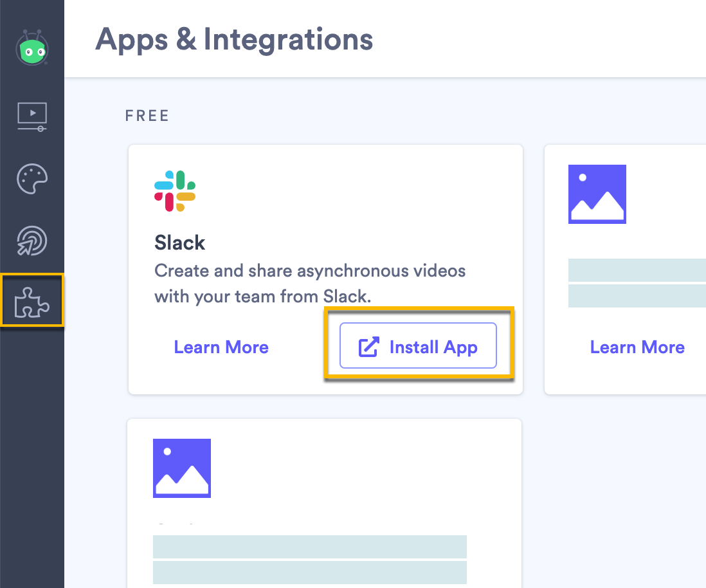Click the Apps & Integrations heading
Image resolution: width=706 pixels, height=588 pixels.
[x=234, y=40]
